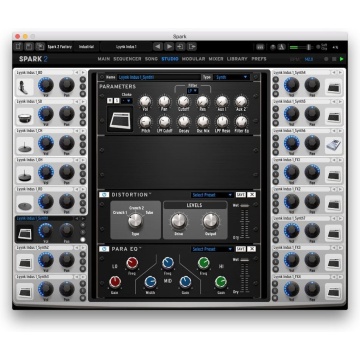
Task: Toggle the solo button in Parameters panel
Action: pos(117,100)
